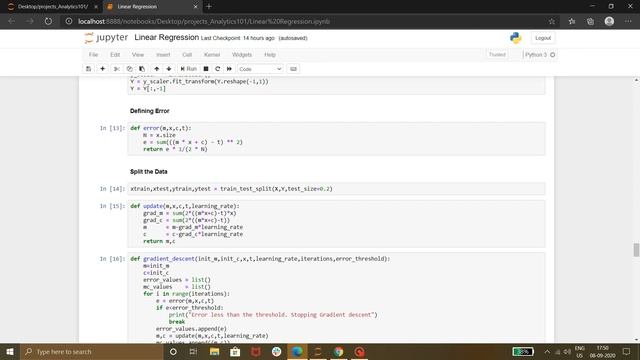The height and width of the screenshot is (360, 640).
Task: Click the Split the Data heading
Action: [149, 172]
